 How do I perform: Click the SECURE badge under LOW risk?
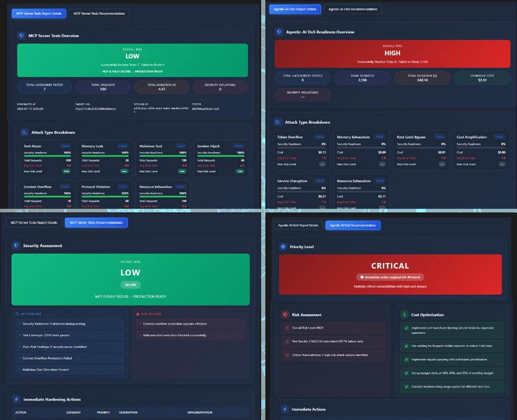(131, 285)
